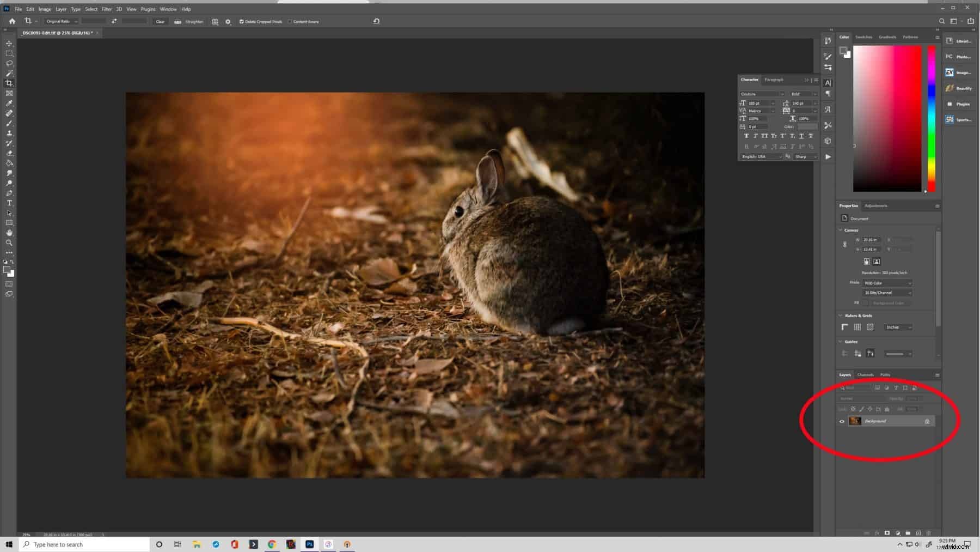The width and height of the screenshot is (980, 552).
Task: Click the Clear button in the crop options
Action: pos(160,22)
